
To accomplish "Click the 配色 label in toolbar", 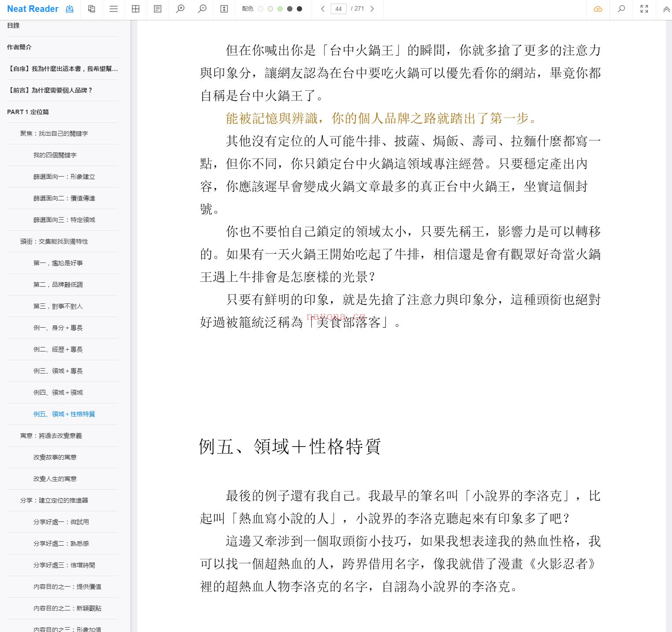I will [x=247, y=9].
